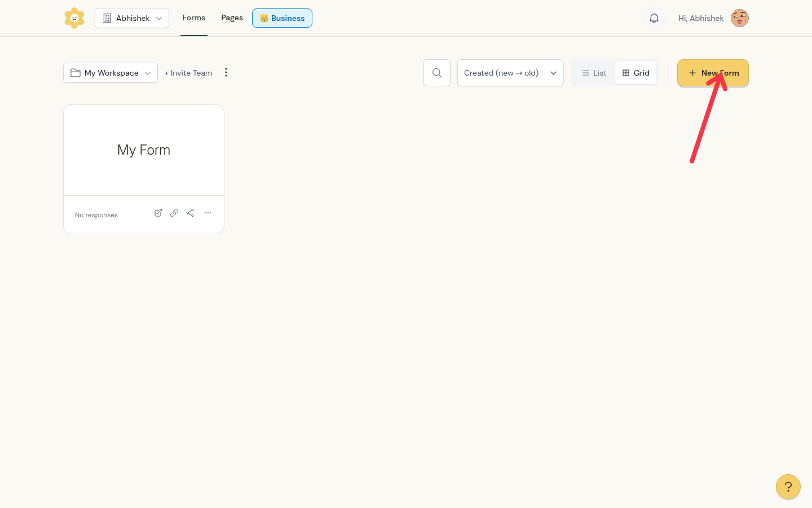Click the 'No responses' text
The width and height of the screenshot is (812, 508).
coord(96,215)
